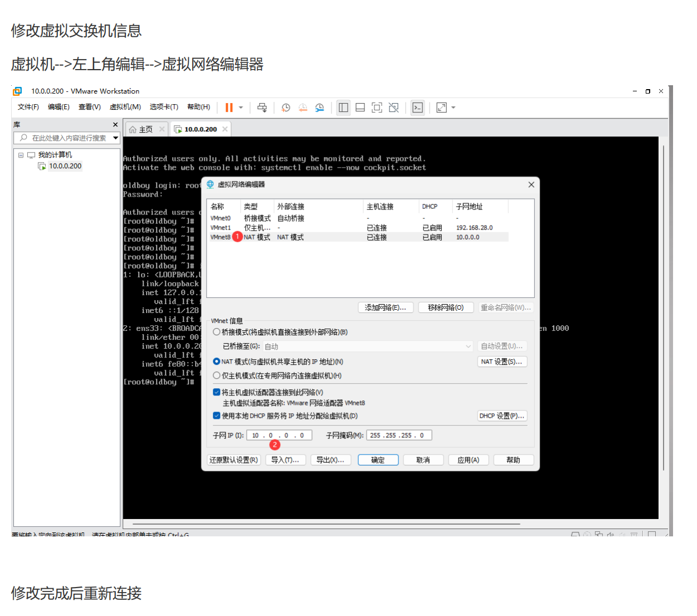Collapse the 我的计算机 tree node
Image resolution: width=697 pixels, height=616 pixels.
pos(21,155)
